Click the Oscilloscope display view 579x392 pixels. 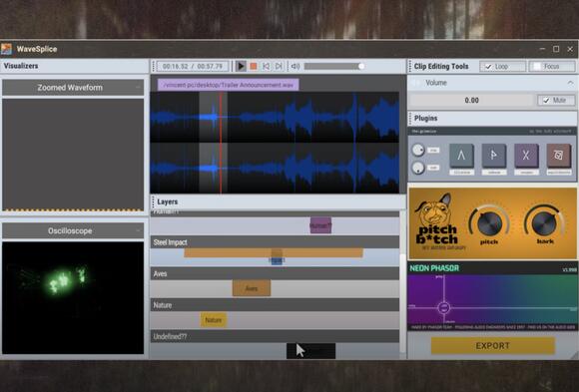(73, 298)
